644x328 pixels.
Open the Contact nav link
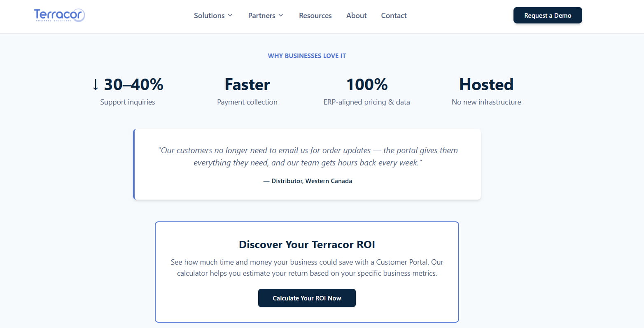point(394,16)
